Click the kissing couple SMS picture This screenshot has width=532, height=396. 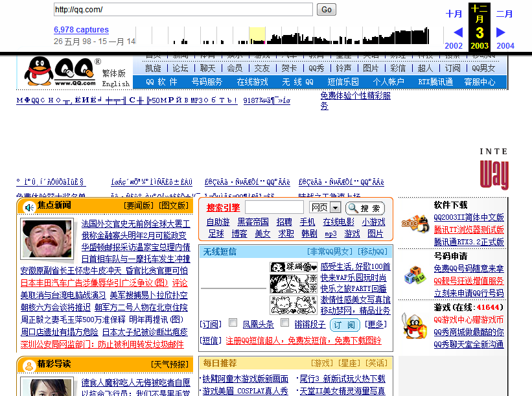(x=294, y=284)
